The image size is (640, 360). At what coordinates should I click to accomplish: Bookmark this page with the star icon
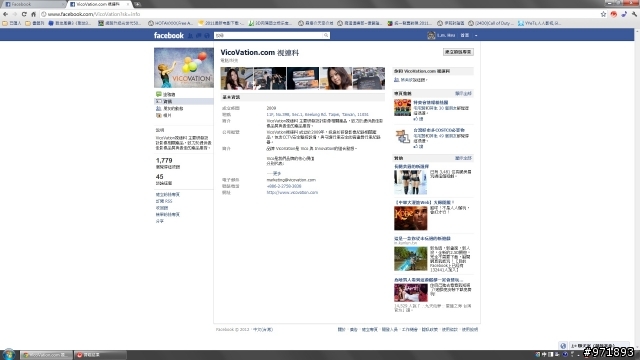pos(603,14)
